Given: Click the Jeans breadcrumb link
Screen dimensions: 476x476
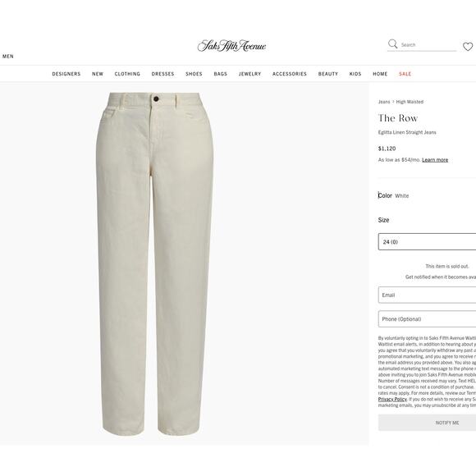Looking at the screenshot, I should (x=384, y=102).
